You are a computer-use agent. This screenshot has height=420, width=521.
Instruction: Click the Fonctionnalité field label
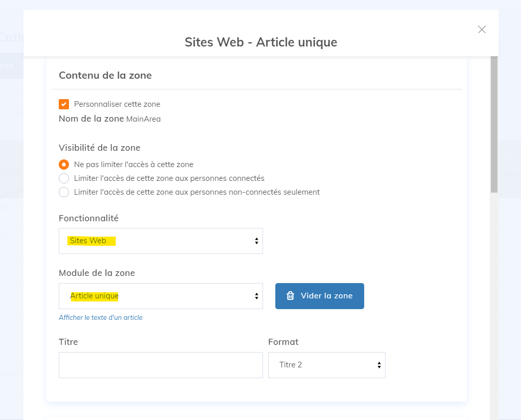88,218
